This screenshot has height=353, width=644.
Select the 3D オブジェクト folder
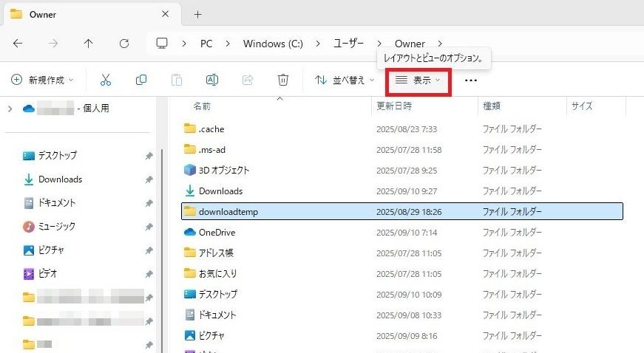(x=224, y=170)
